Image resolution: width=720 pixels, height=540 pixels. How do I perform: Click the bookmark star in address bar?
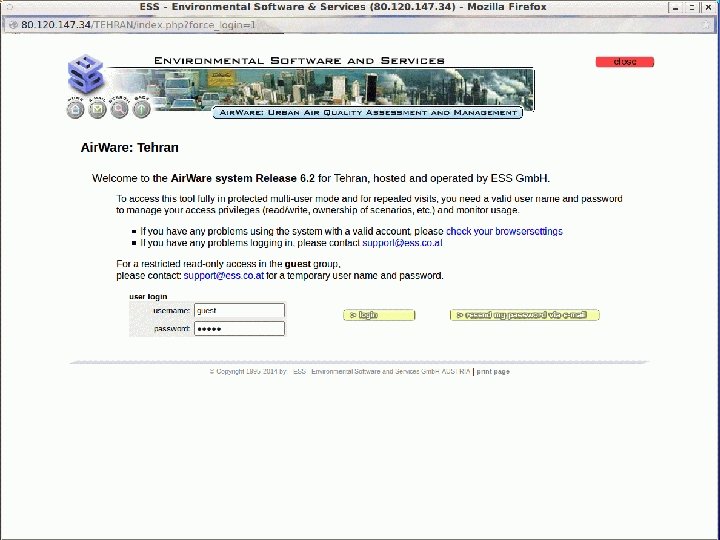pyautogui.click(x=707, y=25)
